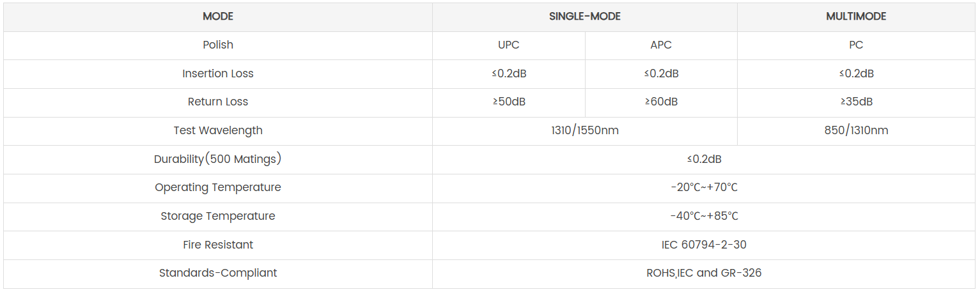This screenshot has width=980, height=292.
Task: Select the PC polish cell
Action: tap(856, 45)
